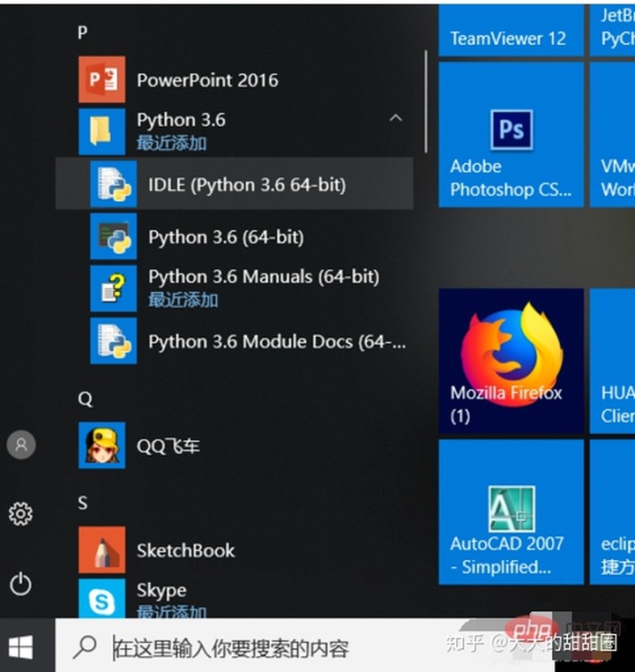Screen dimensions: 635x672
Task: Launch IDLE via its Python file icon
Action: (114, 183)
